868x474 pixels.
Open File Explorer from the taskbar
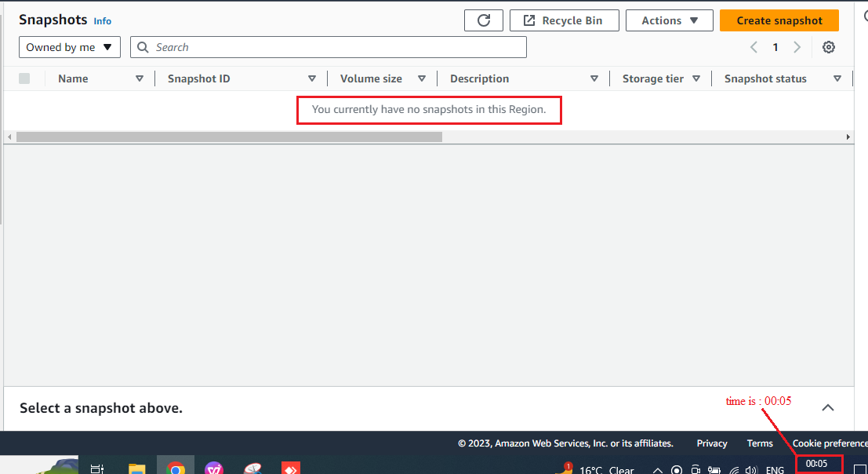[136, 469]
